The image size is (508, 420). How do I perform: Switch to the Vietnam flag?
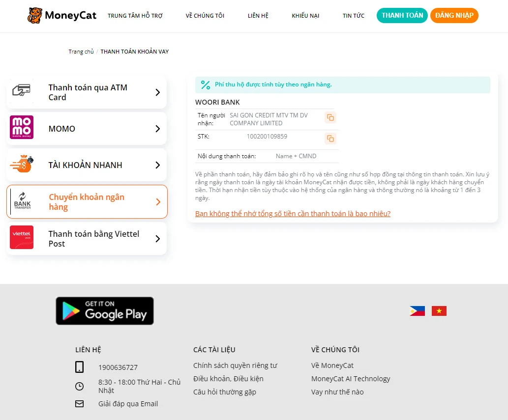(x=439, y=311)
